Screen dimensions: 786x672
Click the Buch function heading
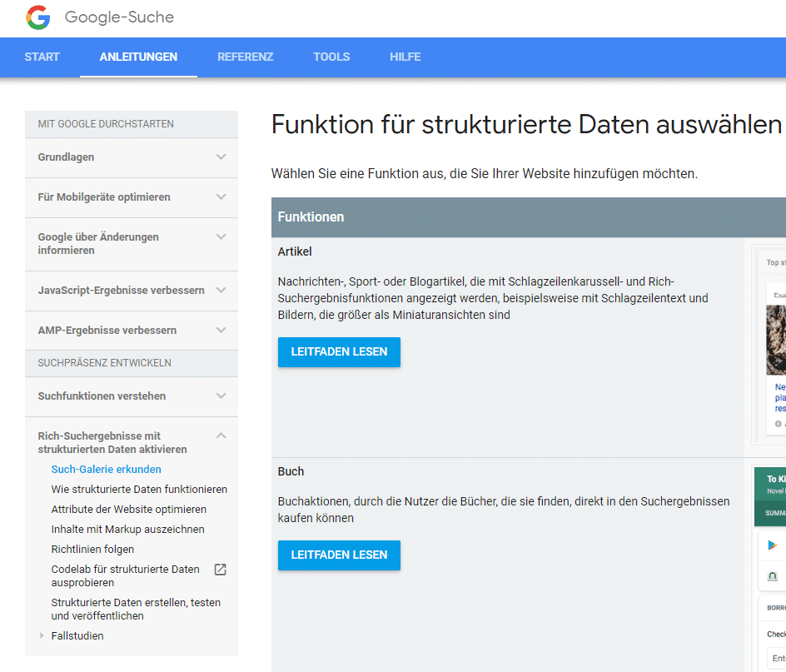(x=291, y=471)
